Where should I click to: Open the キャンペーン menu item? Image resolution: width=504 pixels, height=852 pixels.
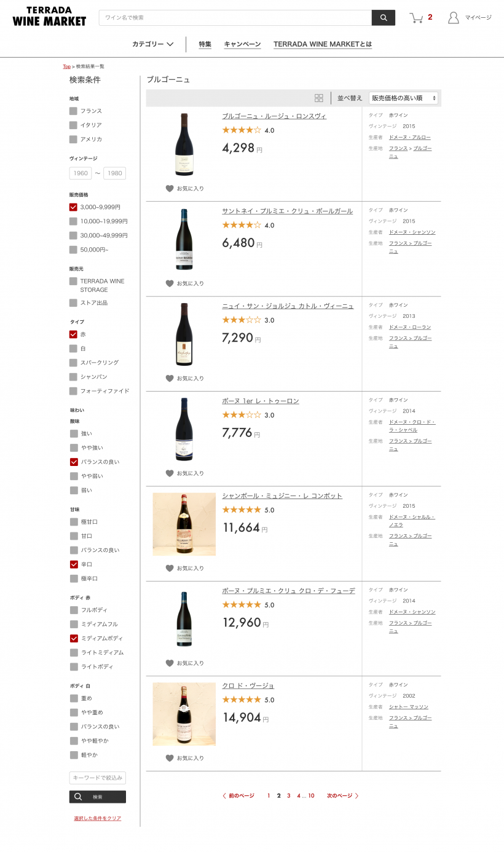242,44
